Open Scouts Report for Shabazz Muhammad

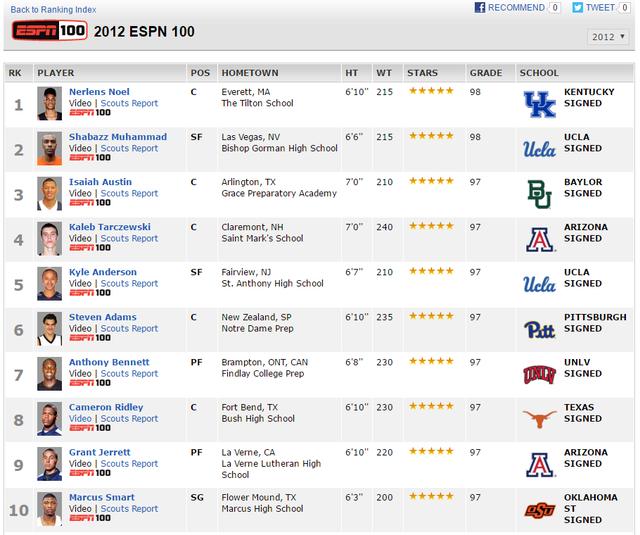[x=129, y=148]
